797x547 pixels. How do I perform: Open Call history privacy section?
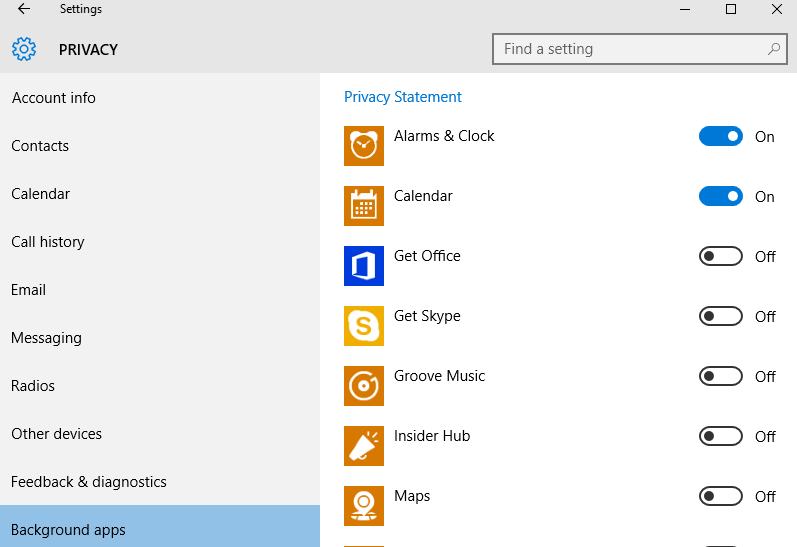coord(160,242)
